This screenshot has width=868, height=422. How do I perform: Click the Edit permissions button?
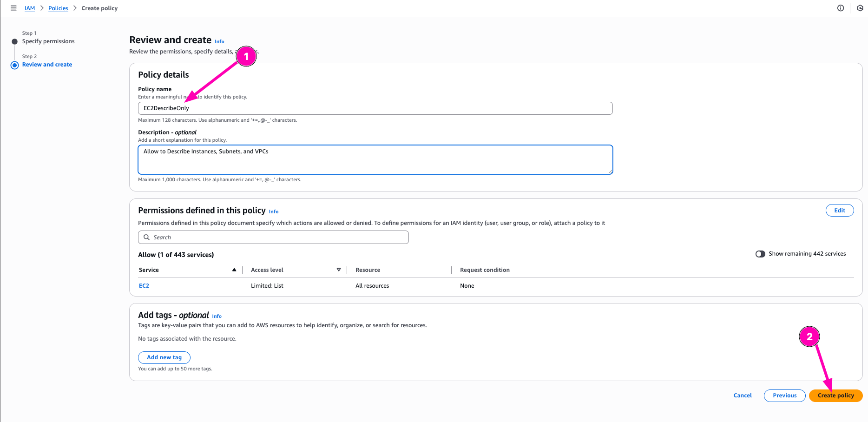pyautogui.click(x=839, y=211)
